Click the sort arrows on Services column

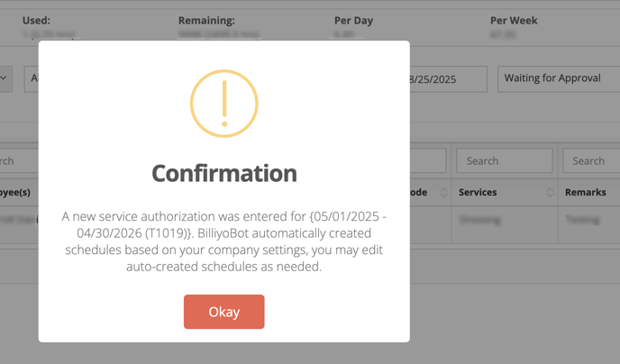(550, 193)
